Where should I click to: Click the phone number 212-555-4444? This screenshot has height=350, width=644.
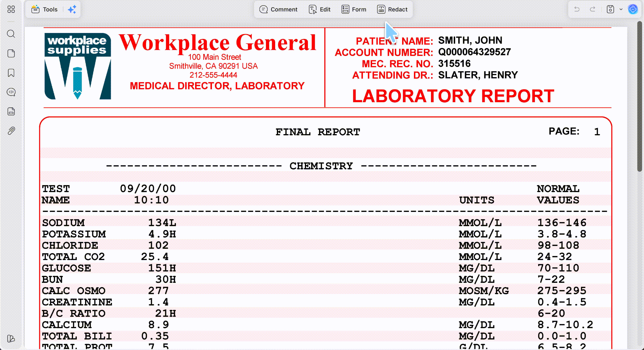coord(213,75)
